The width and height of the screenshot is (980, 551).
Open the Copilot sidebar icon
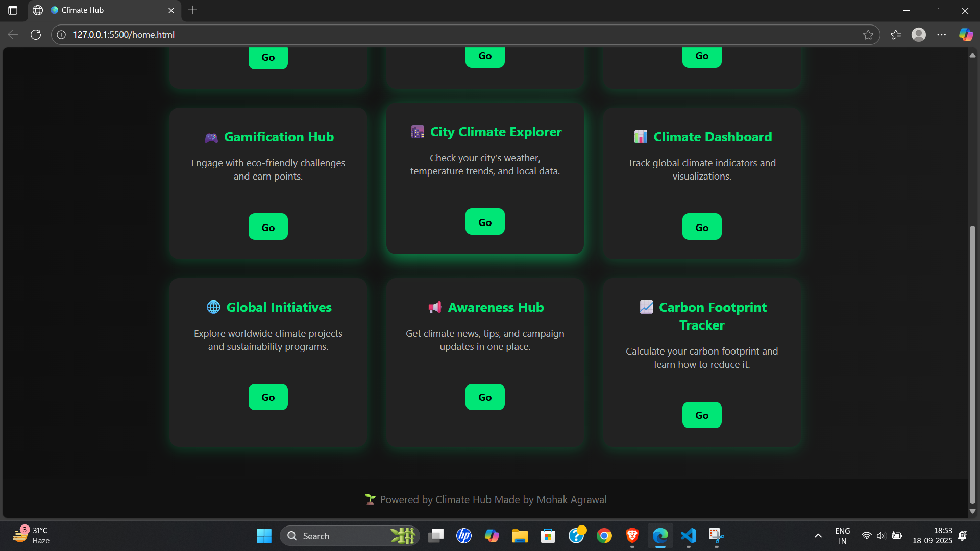(x=966, y=35)
